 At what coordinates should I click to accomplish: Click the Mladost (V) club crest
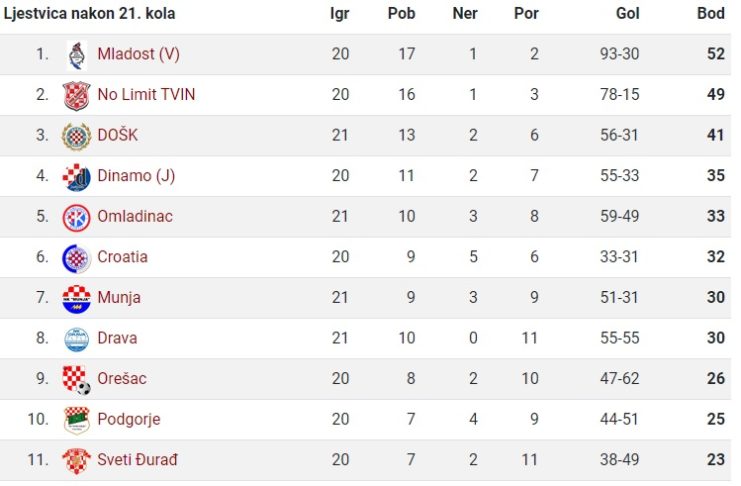tap(77, 55)
